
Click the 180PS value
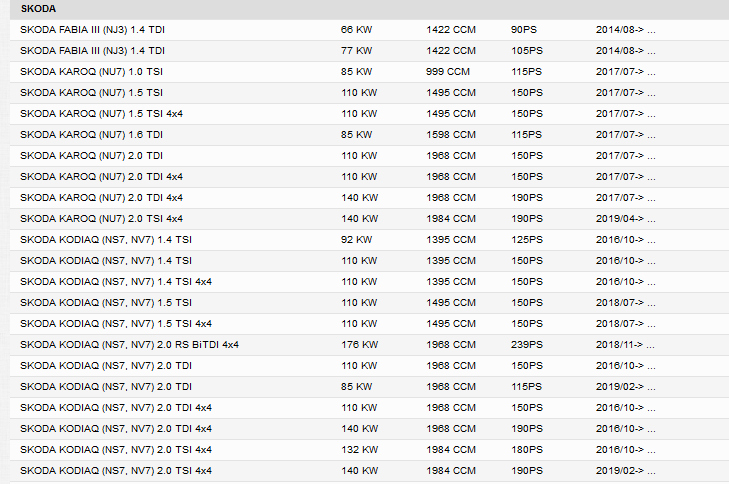527,450
